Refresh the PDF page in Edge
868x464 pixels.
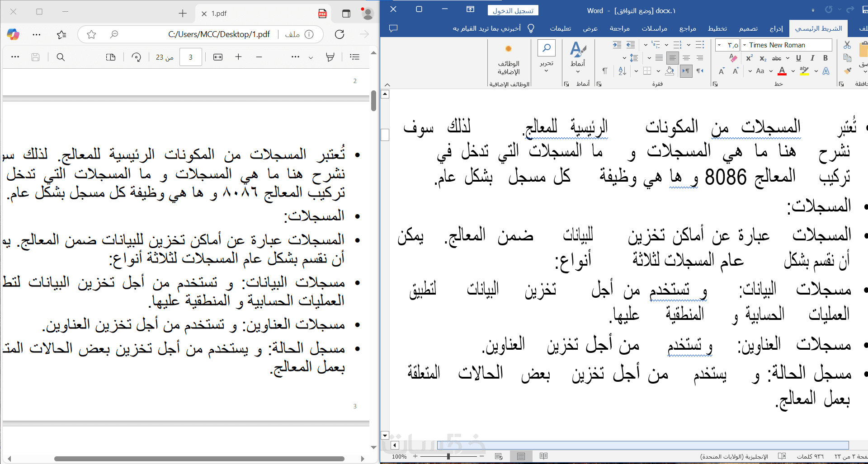point(340,34)
